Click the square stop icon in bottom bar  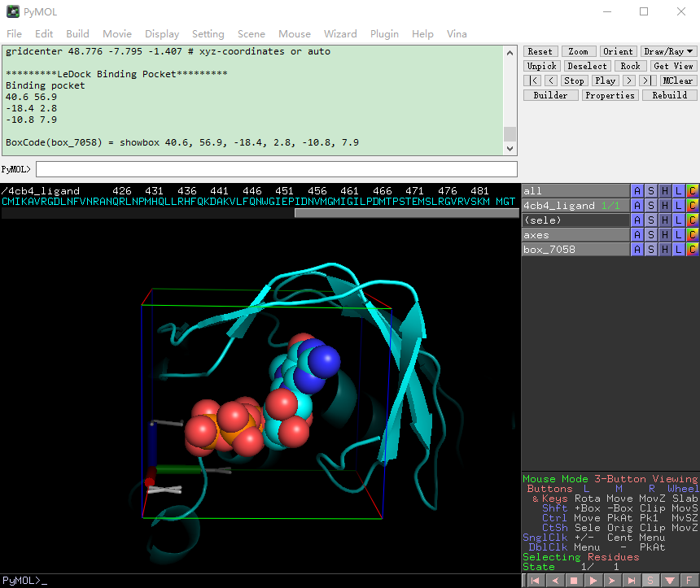(x=573, y=581)
